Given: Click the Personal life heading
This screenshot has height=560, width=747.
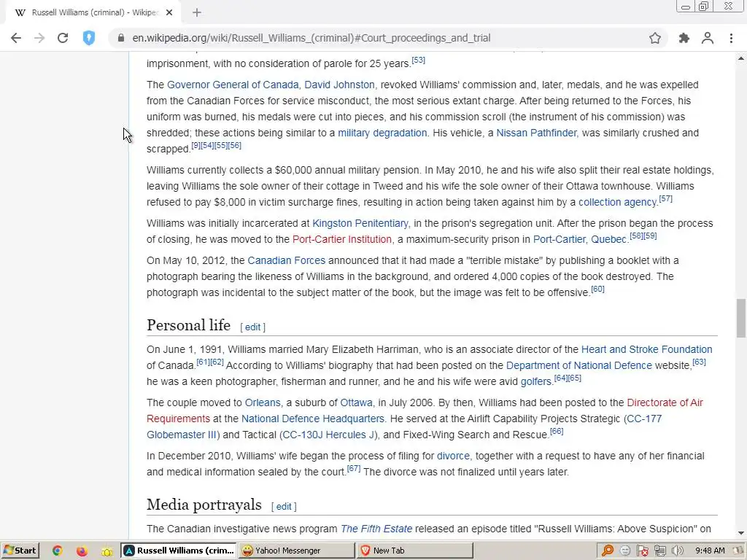Looking at the screenshot, I should click(x=189, y=325).
